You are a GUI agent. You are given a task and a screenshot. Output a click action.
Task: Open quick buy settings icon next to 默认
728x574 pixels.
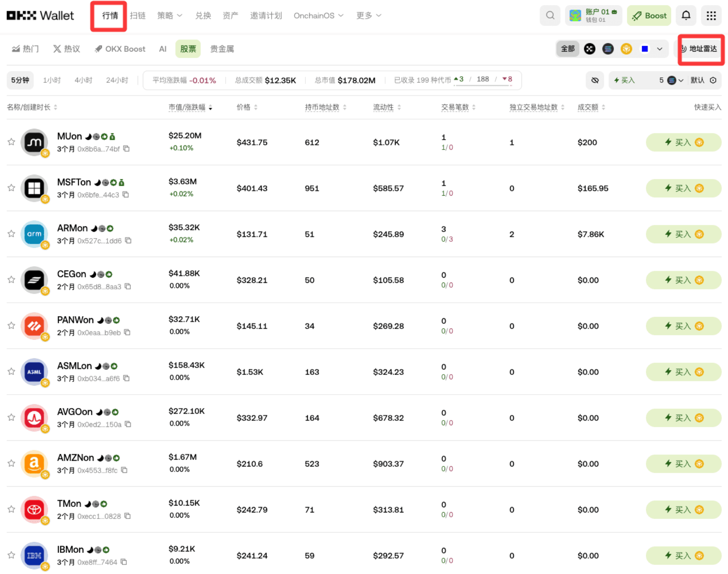point(713,80)
